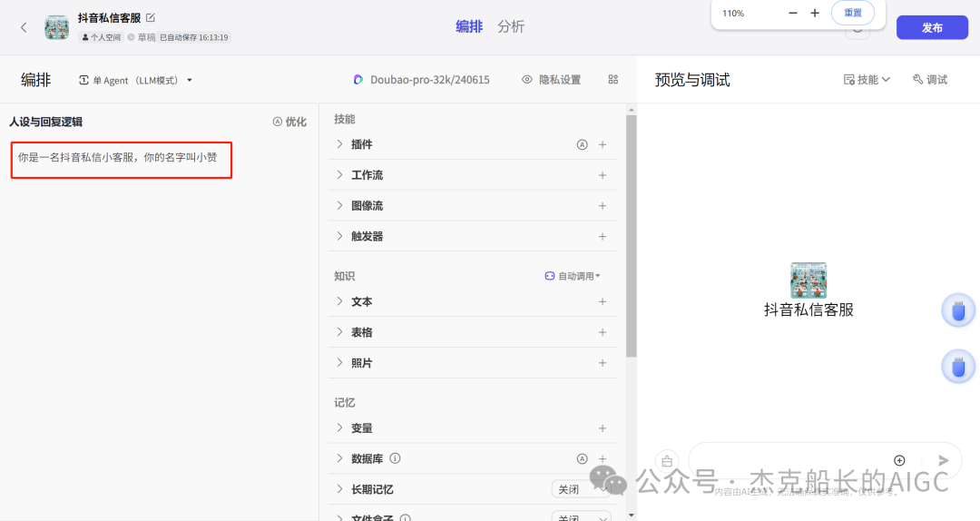Viewport: 980px width, 521px height.
Task: Expand the 触发器 section
Action: (339, 236)
